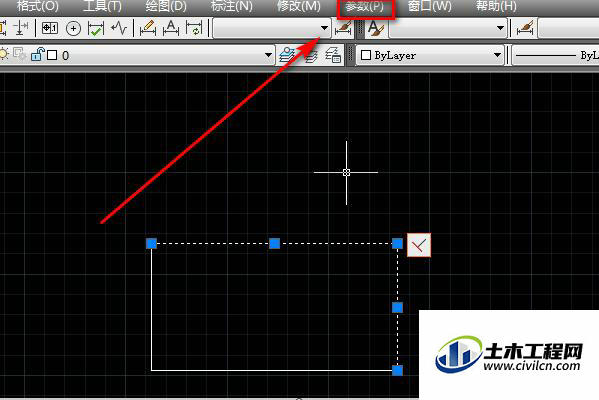Select the bottom-right blue grip
This screenshot has width=599, height=400.
pyautogui.click(x=397, y=370)
